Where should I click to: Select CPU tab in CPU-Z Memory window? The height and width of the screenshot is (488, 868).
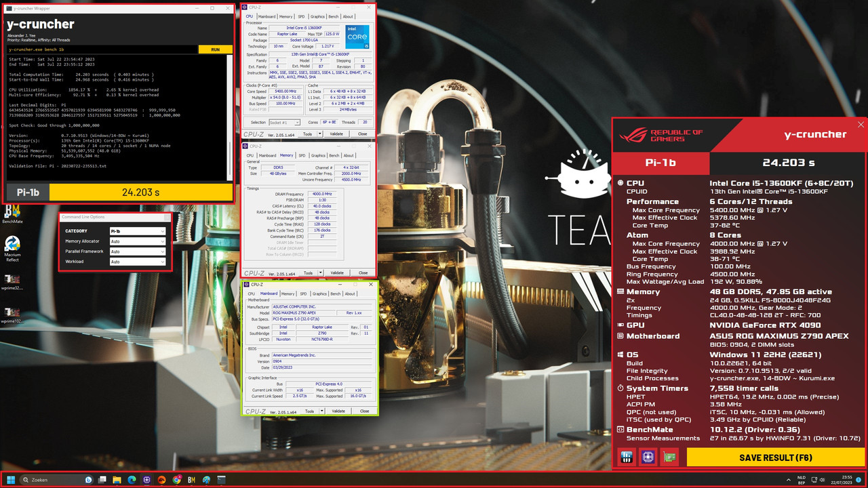coord(250,155)
